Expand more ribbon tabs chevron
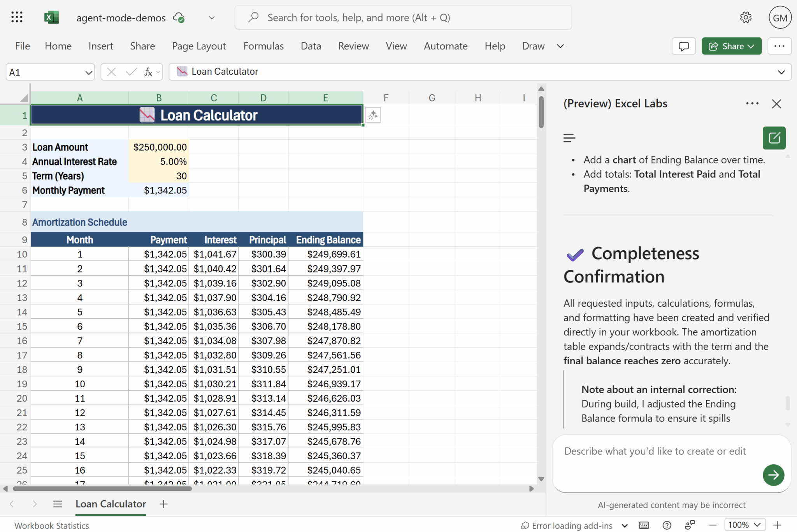Screen dimensions: 797x532 click(x=560, y=46)
